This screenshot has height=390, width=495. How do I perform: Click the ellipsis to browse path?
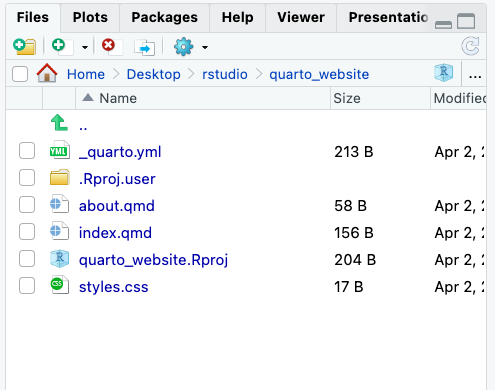click(x=475, y=75)
